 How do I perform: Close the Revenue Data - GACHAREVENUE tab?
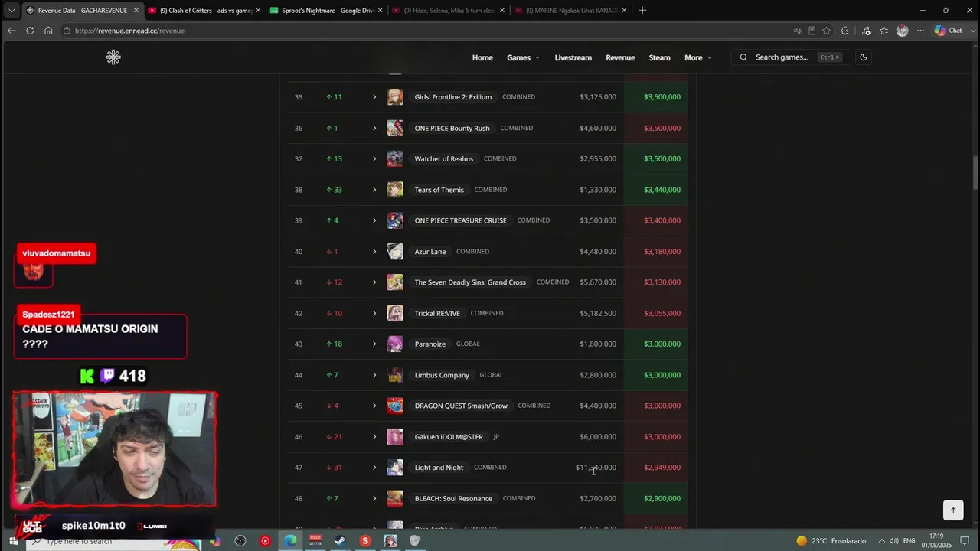(x=136, y=11)
